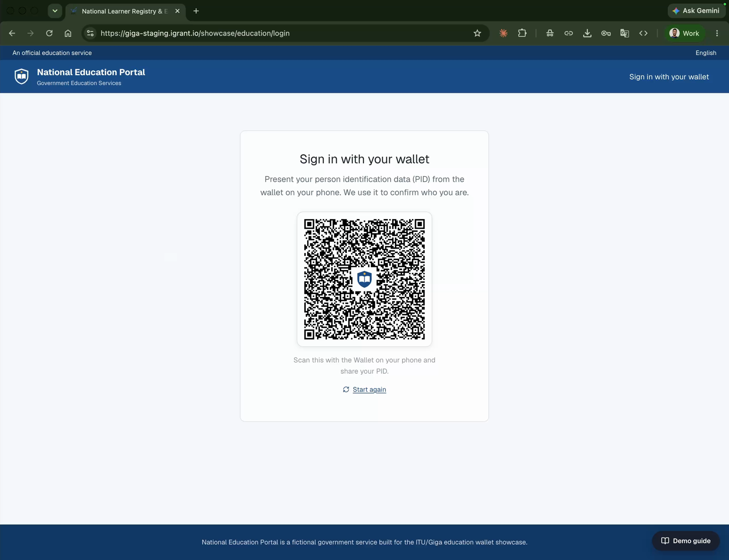Click the browser forward arrow
This screenshot has width=729, height=560.
pyautogui.click(x=31, y=33)
